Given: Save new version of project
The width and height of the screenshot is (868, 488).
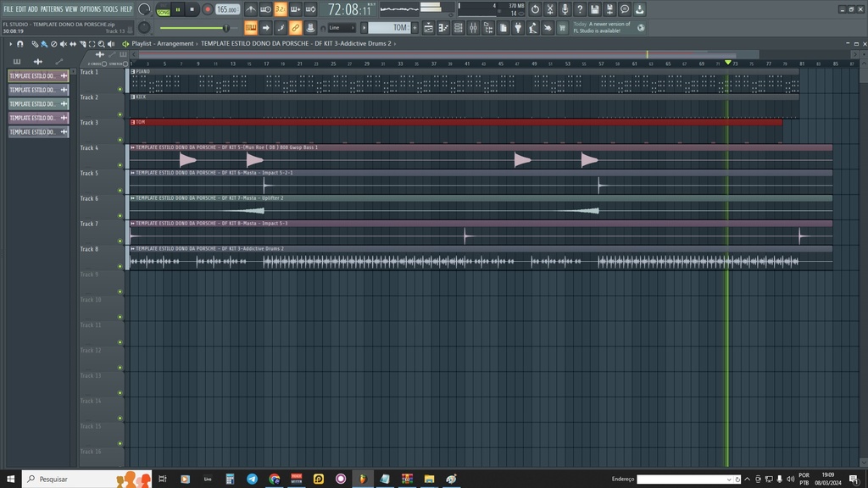Looking at the screenshot, I should pos(609,9).
